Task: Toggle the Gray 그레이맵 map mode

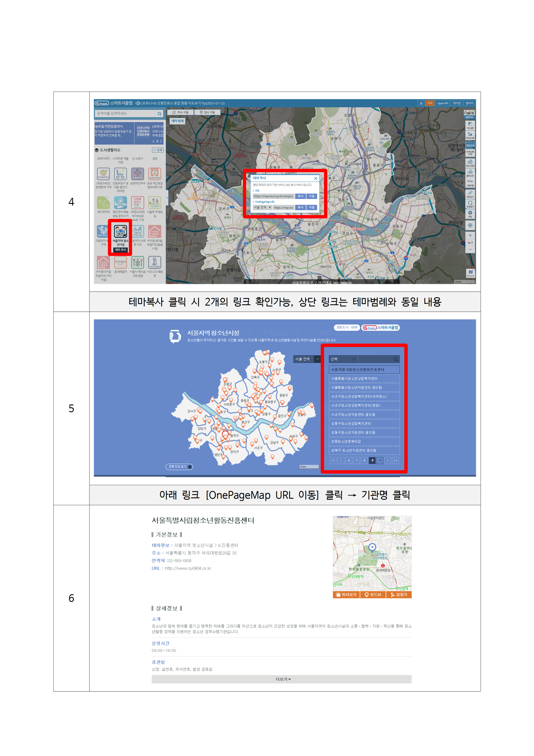Action: [x=470, y=183]
